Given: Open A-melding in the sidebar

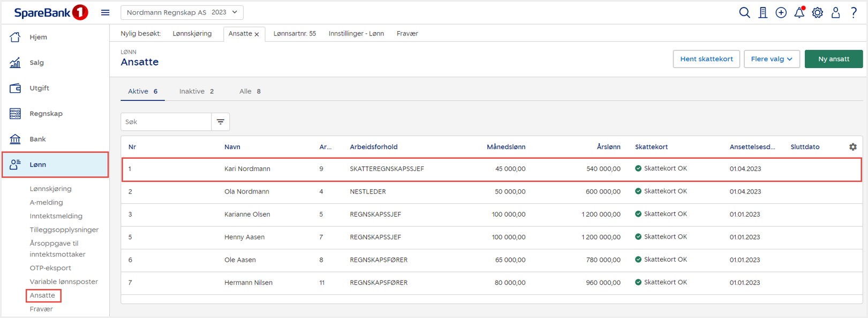Looking at the screenshot, I should pos(46,202).
